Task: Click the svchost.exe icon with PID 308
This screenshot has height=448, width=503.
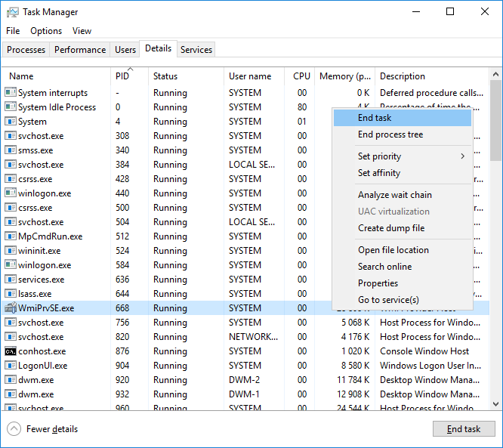Action: tap(11, 136)
